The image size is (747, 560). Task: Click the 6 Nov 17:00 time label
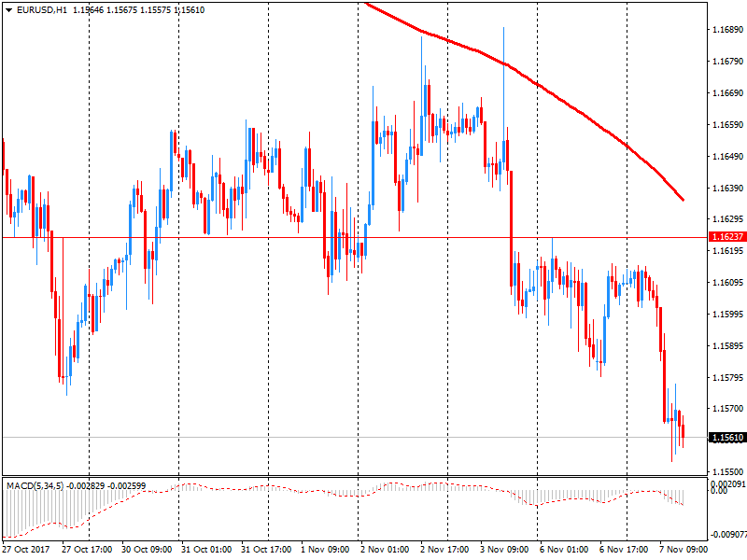(624, 549)
